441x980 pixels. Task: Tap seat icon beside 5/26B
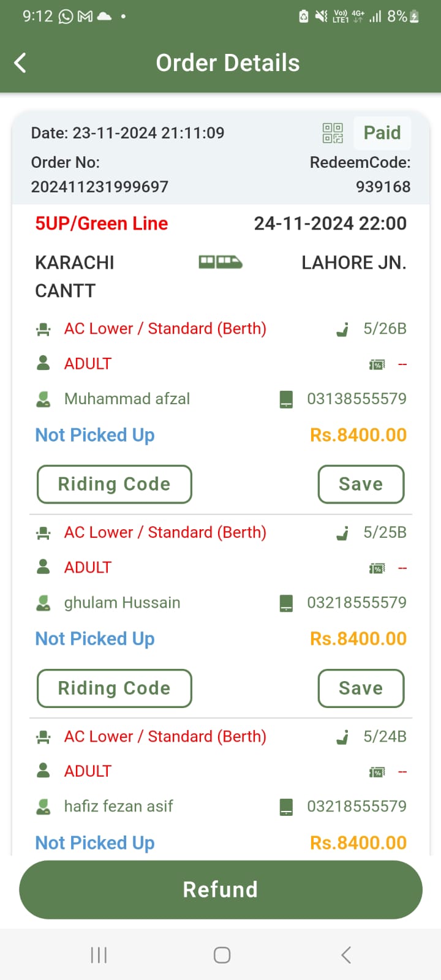tap(343, 330)
